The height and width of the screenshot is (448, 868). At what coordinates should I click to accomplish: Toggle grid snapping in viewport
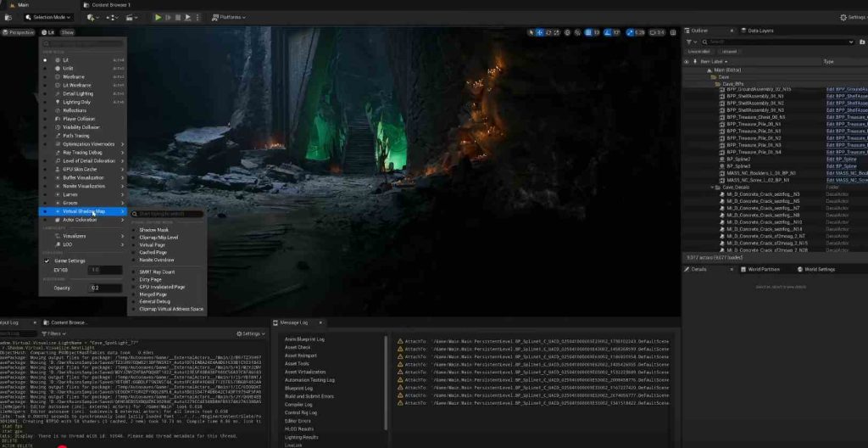point(588,33)
